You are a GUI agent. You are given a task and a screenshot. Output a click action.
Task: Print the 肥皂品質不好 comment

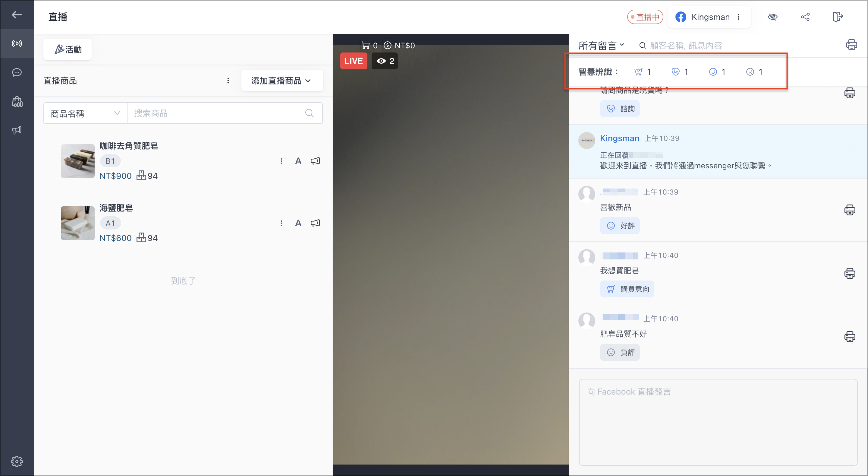point(850,337)
